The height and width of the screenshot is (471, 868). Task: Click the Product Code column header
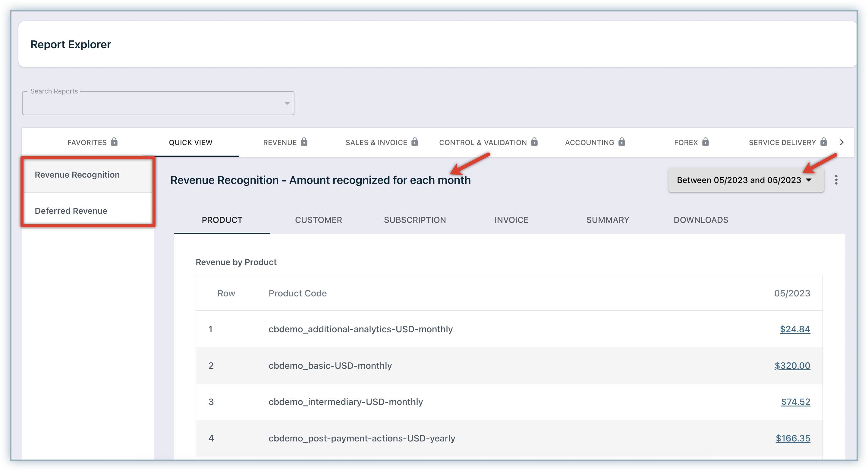(297, 293)
